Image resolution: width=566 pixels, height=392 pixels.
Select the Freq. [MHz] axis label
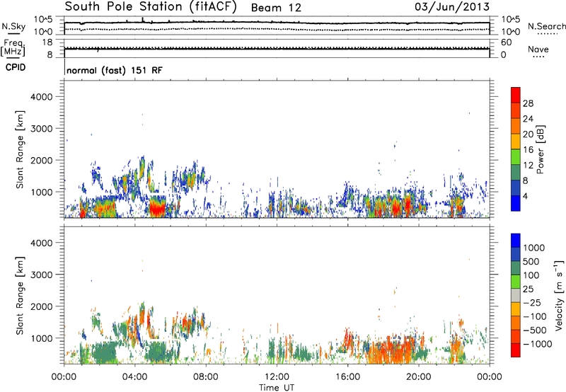pos(13,48)
